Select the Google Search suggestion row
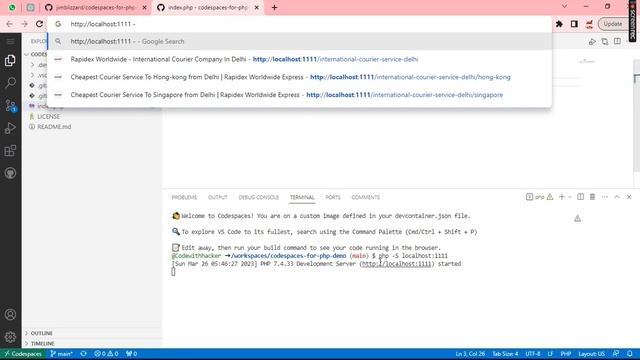Screen dimensions: 640x360 coord(299,42)
